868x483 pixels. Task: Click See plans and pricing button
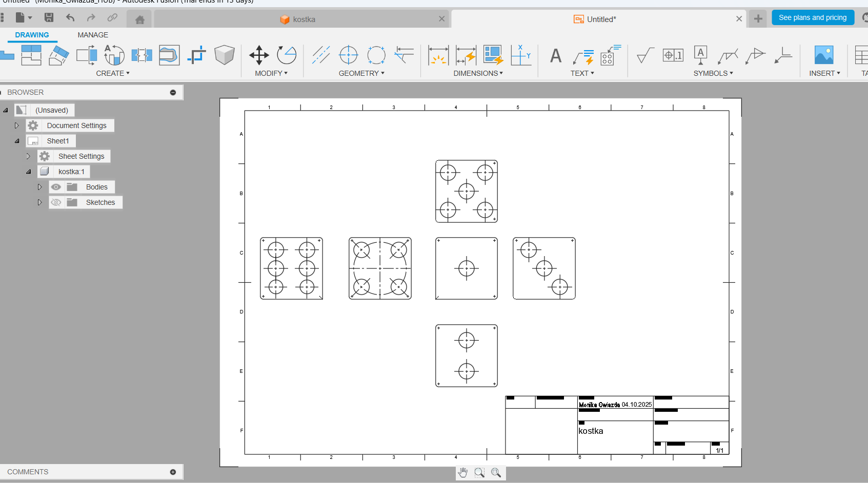(x=812, y=17)
